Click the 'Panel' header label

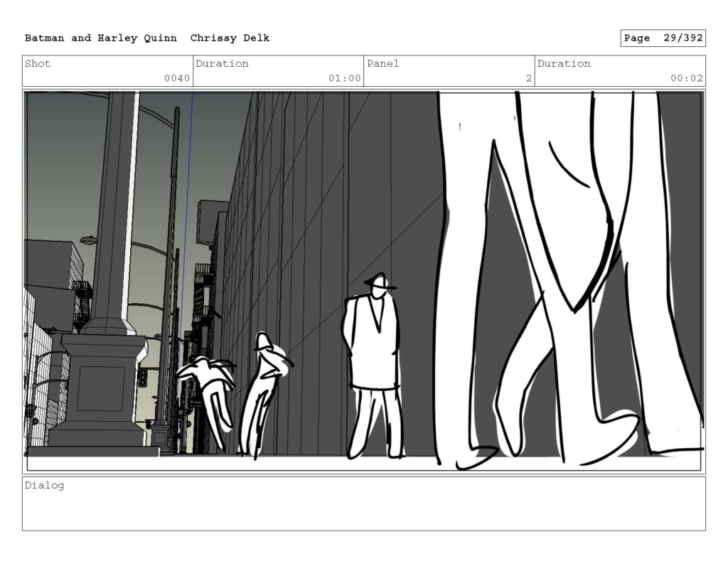383,63
